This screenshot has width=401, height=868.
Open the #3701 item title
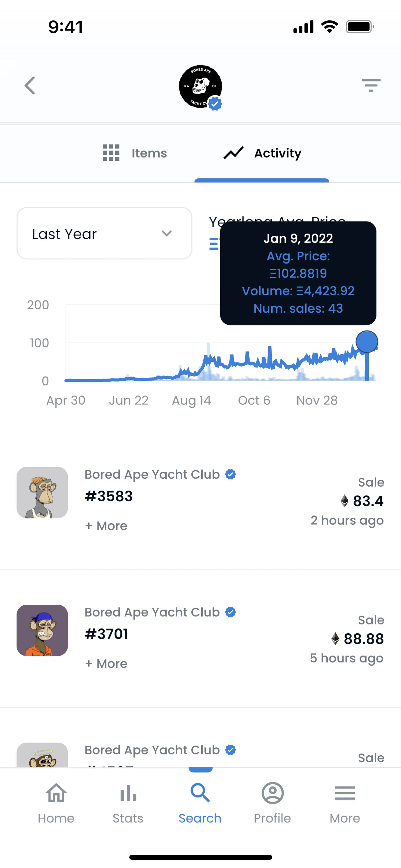pyautogui.click(x=107, y=634)
